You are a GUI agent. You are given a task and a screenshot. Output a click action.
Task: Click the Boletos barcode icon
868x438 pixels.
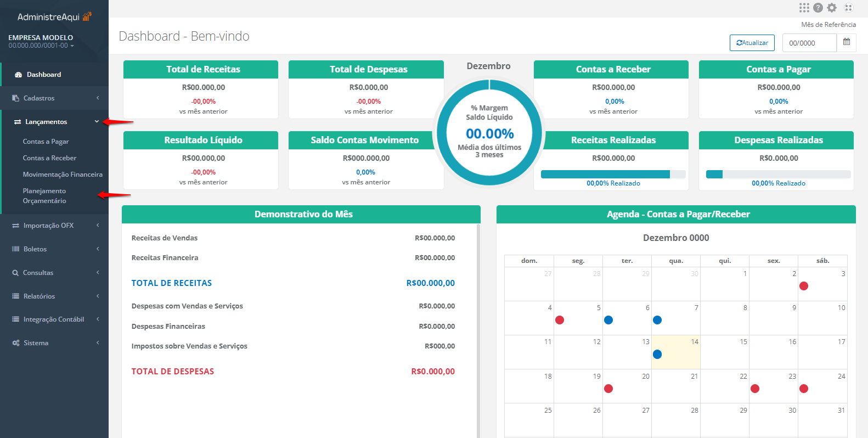(16, 249)
